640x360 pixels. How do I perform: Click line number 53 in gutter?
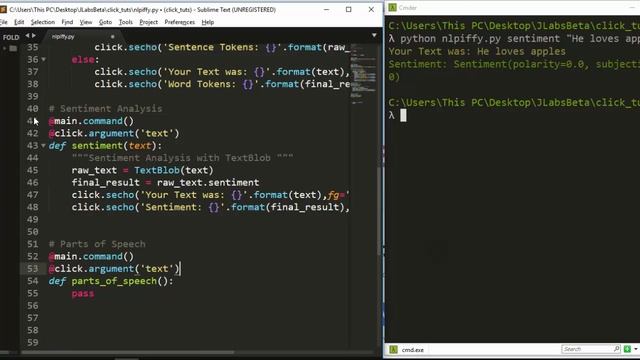(33, 269)
